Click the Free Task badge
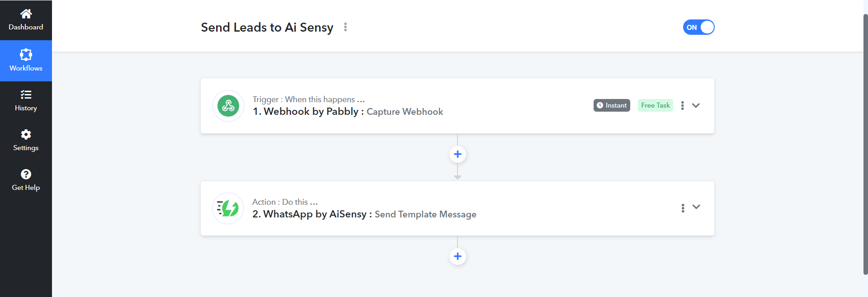This screenshot has height=297, width=868. click(x=656, y=105)
